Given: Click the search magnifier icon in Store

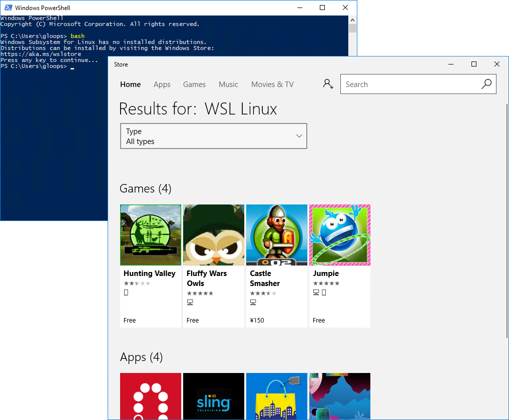Looking at the screenshot, I should coord(486,84).
